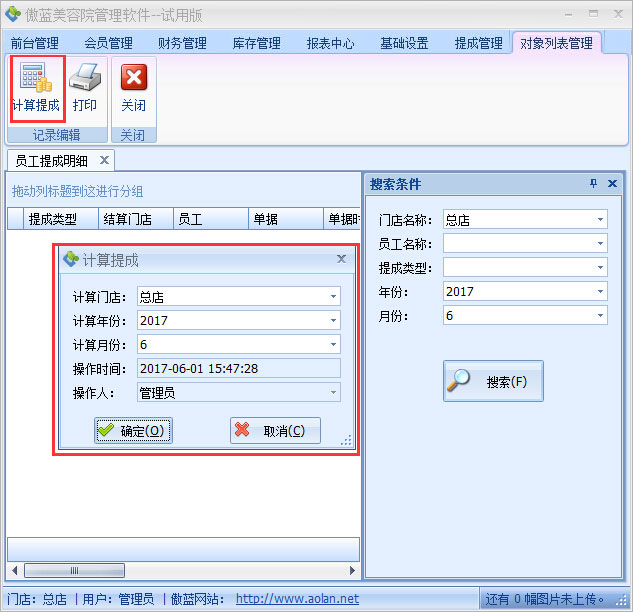Sort by 结算门店 column header
The image size is (633, 612).
136,219
